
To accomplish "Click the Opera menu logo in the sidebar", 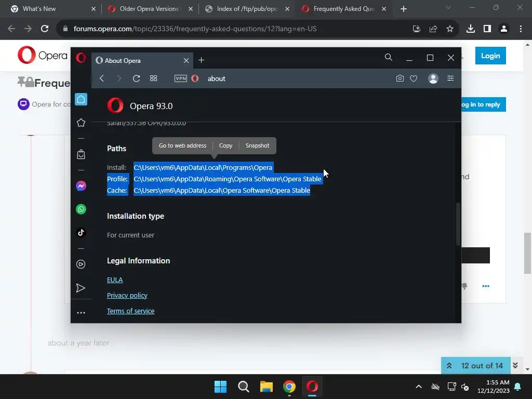I will tap(81, 58).
